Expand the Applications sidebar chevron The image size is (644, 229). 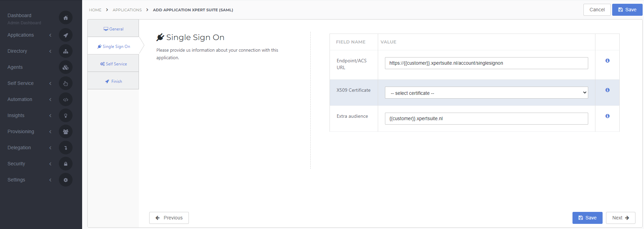tap(50, 35)
